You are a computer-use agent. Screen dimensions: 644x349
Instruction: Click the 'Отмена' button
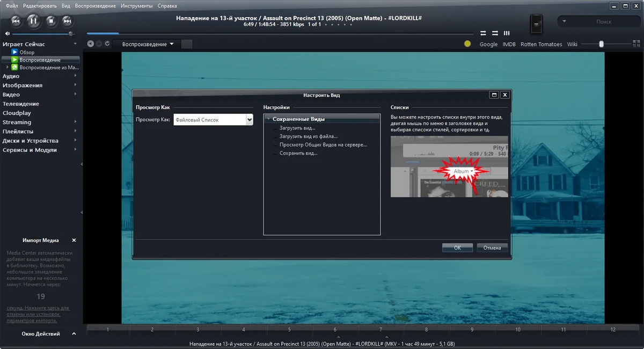[x=492, y=248]
